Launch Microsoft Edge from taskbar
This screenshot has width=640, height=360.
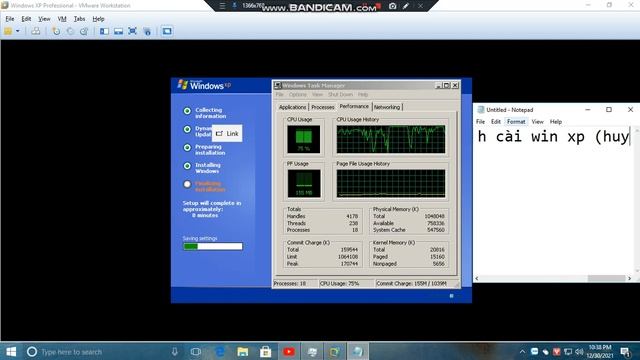pos(219,351)
